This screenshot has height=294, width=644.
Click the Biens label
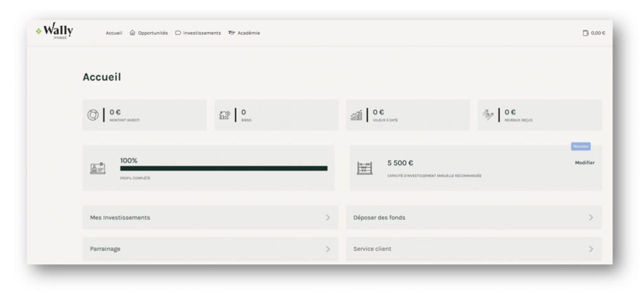point(246,120)
